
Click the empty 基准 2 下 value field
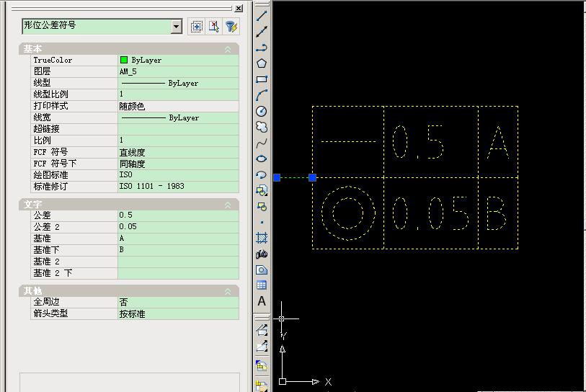click(x=178, y=273)
